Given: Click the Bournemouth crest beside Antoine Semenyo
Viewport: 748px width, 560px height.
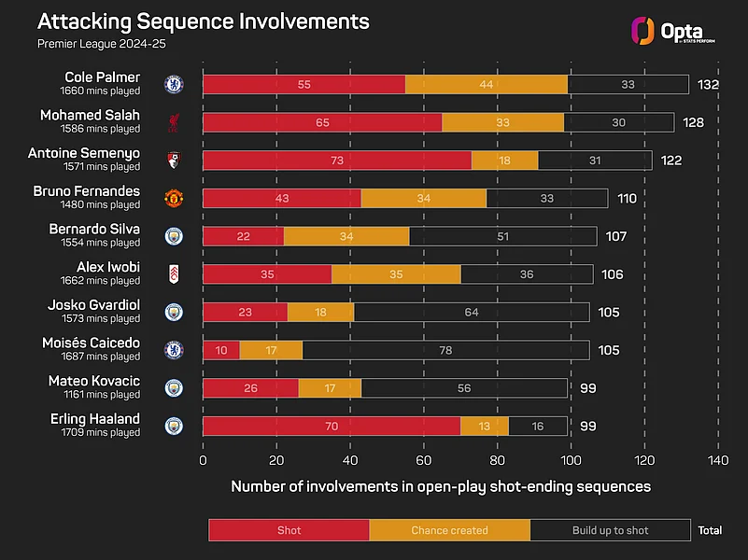Looking at the screenshot, I should (x=174, y=160).
